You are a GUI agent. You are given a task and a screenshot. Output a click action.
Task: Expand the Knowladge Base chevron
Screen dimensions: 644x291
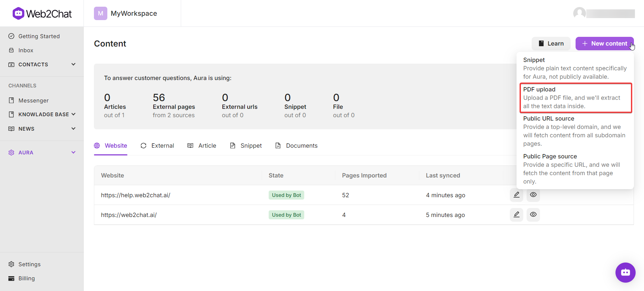tap(73, 115)
